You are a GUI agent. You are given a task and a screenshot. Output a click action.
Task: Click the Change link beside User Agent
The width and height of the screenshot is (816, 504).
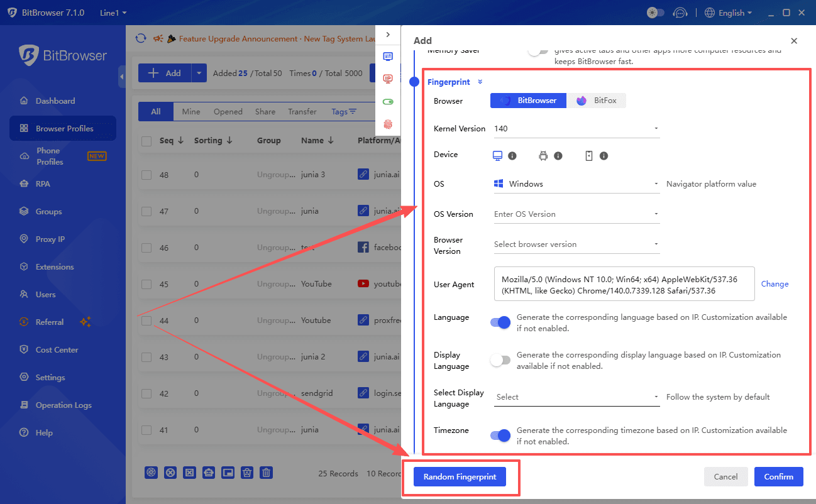(775, 284)
